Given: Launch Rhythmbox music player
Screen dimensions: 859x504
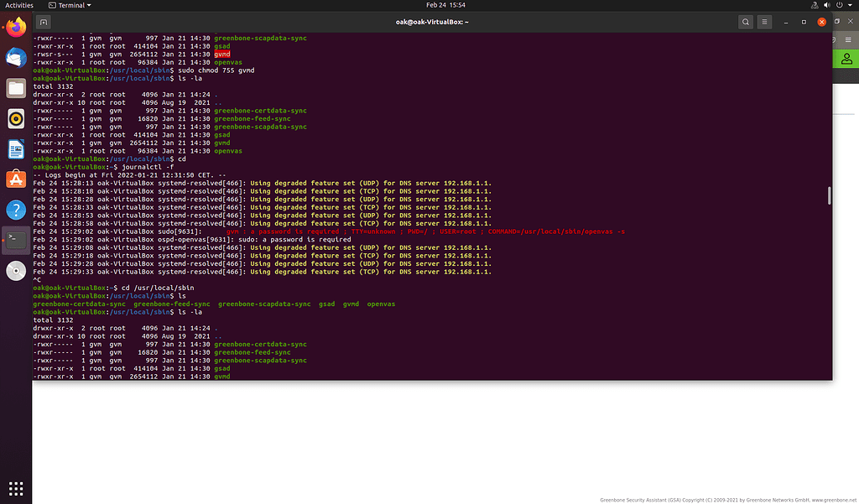Looking at the screenshot, I should point(16,118).
